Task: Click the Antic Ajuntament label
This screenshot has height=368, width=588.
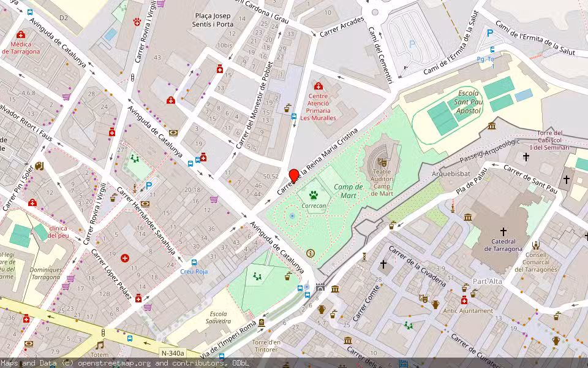Action: coord(468,310)
